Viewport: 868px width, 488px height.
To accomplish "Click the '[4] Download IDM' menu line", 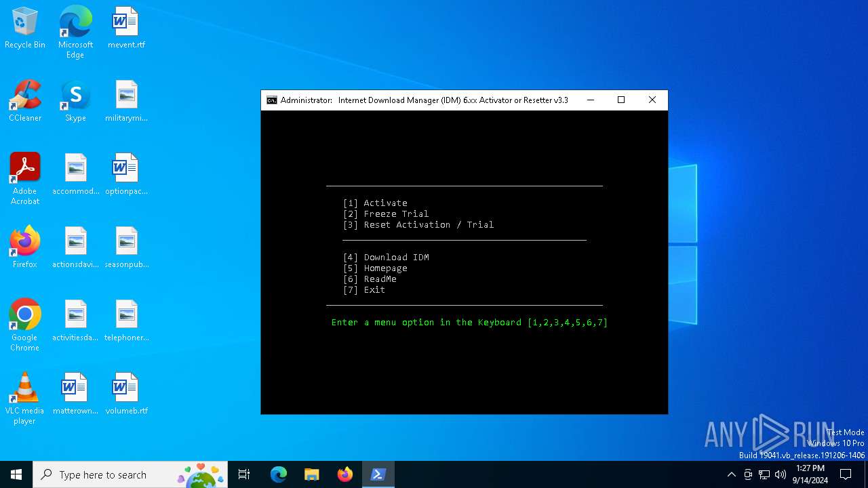I will (x=386, y=258).
